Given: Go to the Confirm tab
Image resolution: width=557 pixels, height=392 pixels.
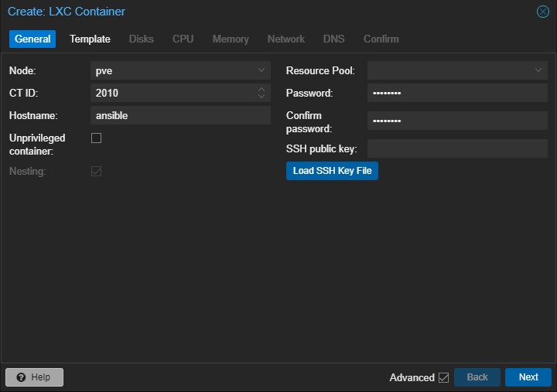Looking at the screenshot, I should (381, 39).
